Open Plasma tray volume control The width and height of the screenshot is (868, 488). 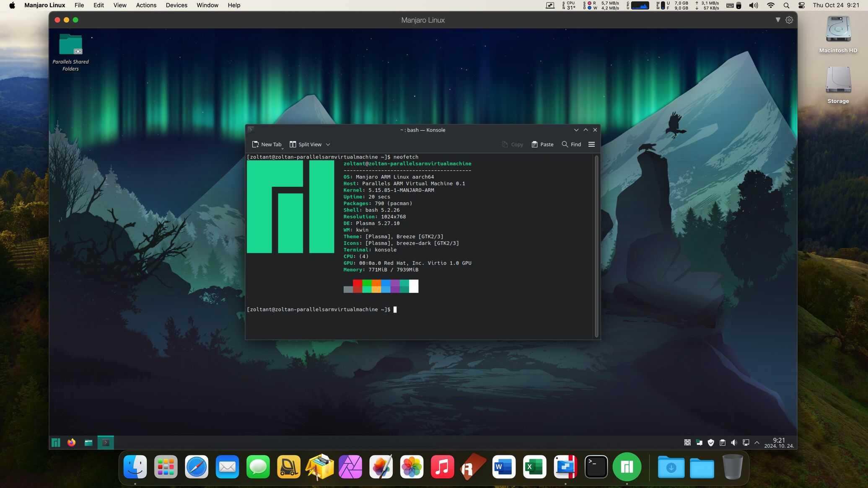[x=734, y=442]
